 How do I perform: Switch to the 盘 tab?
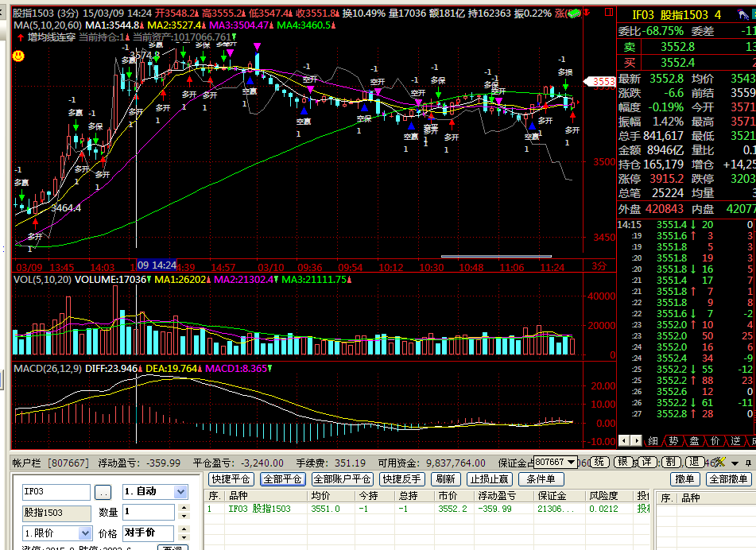(x=694, y=440)
